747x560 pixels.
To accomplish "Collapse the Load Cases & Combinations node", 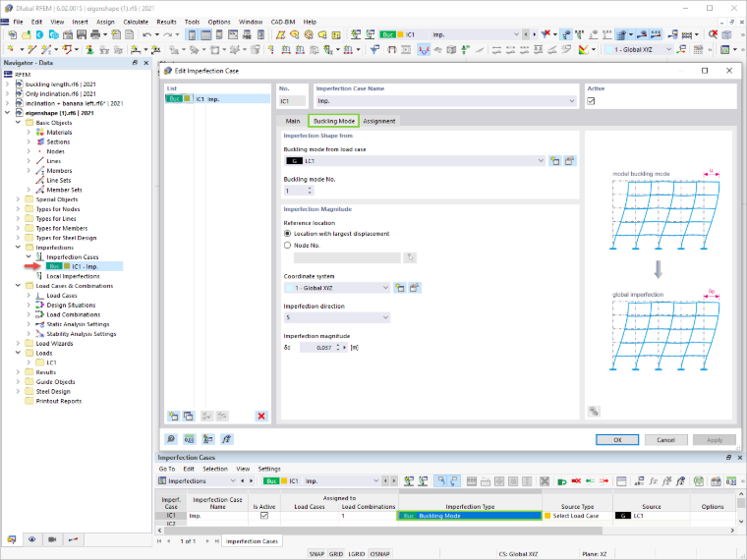I will point(18,286).
